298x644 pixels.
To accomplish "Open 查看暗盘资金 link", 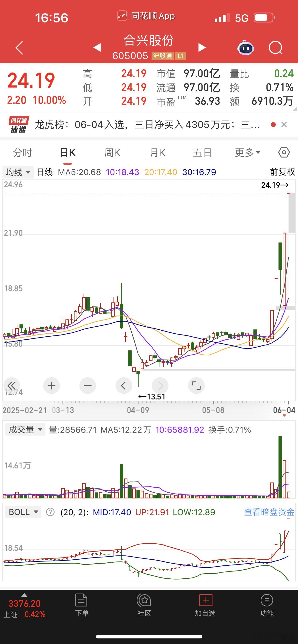I will 269,512.
